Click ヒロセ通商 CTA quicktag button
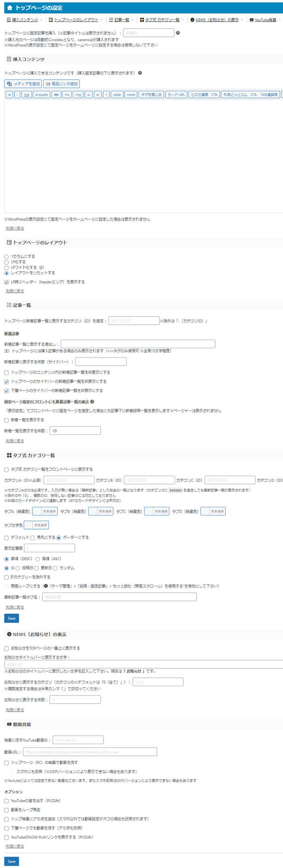The width and height of the screenshot is (283, 868). coord(204,95)
